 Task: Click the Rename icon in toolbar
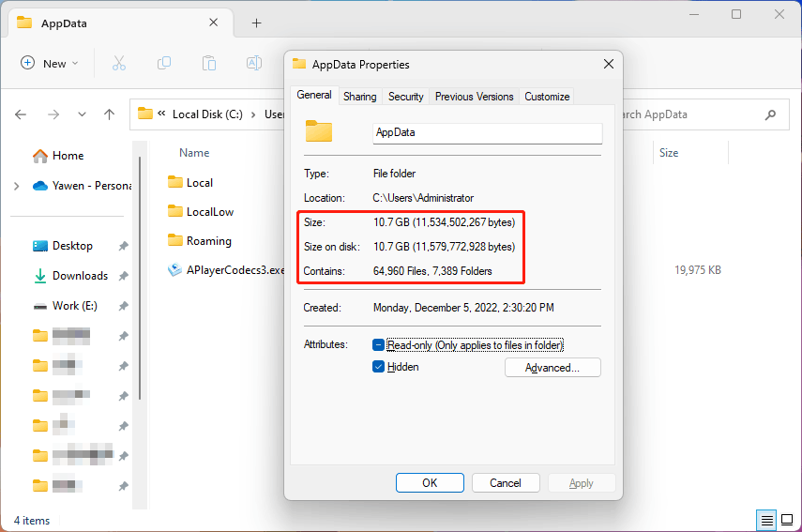coord(253,63)
